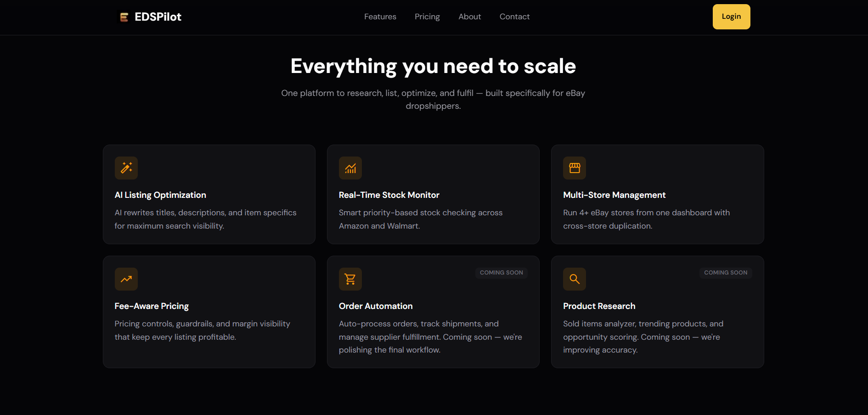Click the Login button
868x415 pixels.
(x=731, y=17)
